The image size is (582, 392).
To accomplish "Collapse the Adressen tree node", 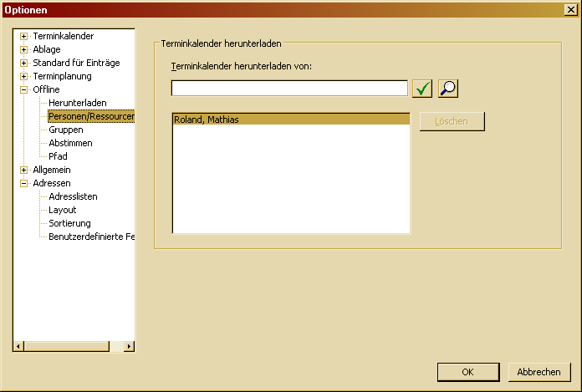I will [x=24, y=183].
